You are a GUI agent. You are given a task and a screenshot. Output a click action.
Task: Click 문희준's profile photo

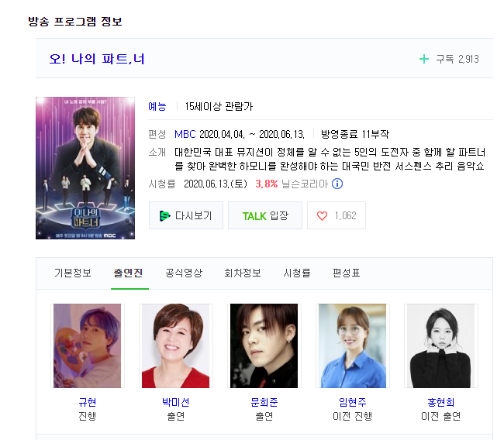(264, 346)
